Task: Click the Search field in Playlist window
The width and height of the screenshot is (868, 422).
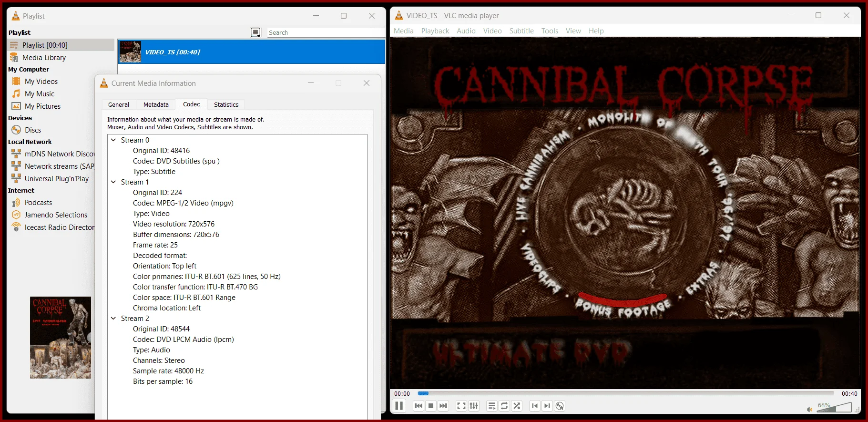Action: tap(326, 32)
